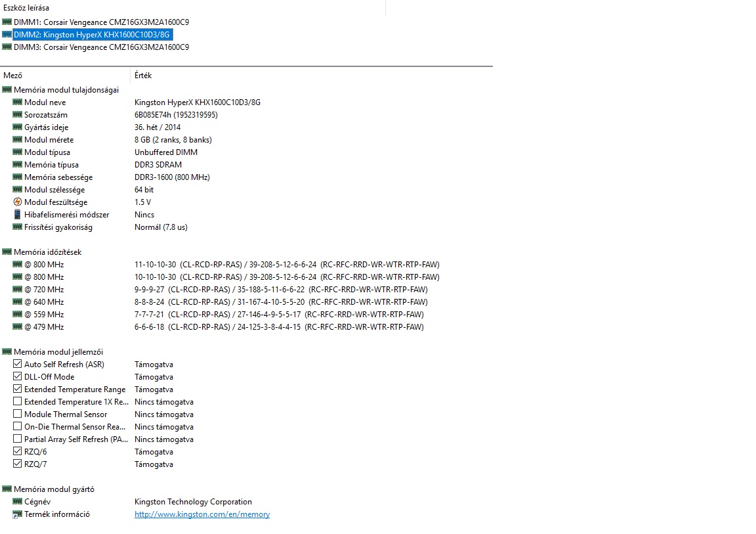Click icon of Memória modul jellemzői group
Viewport: 756px width, 534px height.
coord(7,351)
